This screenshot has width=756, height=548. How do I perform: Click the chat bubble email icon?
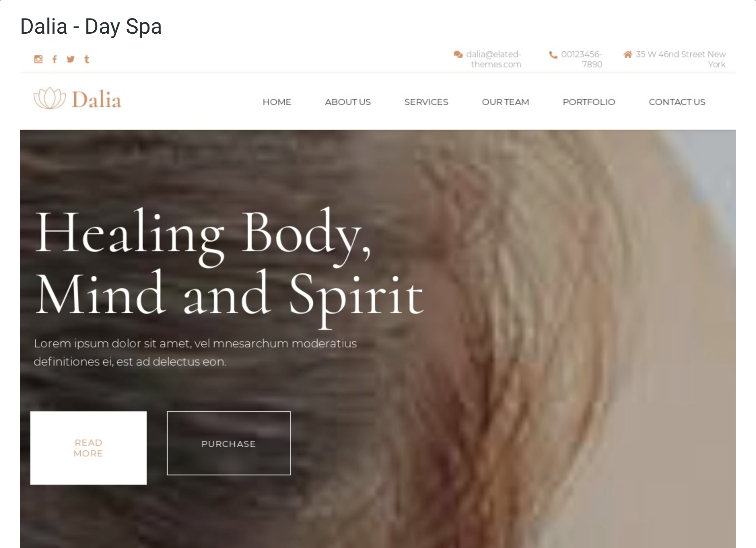(458, 54)
